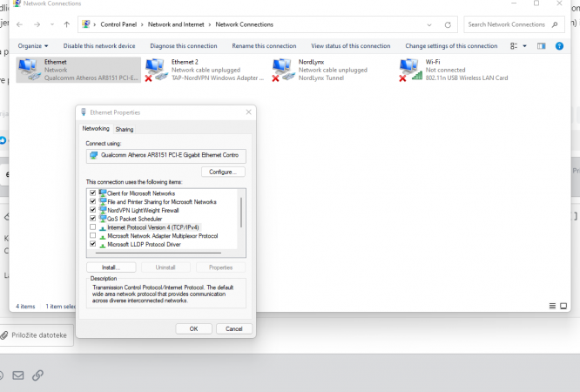Switch to the Networking tab
The height and width of the screenshot is (392, 580).
pyautogui.click(x=96, y=128)
